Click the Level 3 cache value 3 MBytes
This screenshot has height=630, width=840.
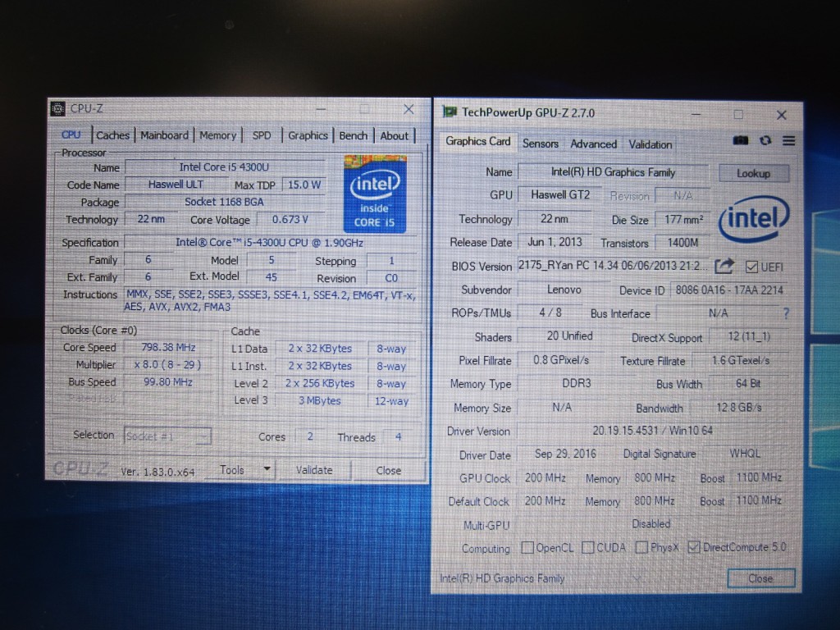coord(320,400)
